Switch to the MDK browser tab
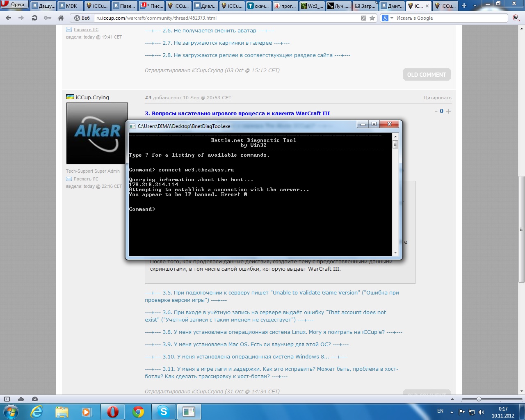The image size is (525, 420). 70,6
